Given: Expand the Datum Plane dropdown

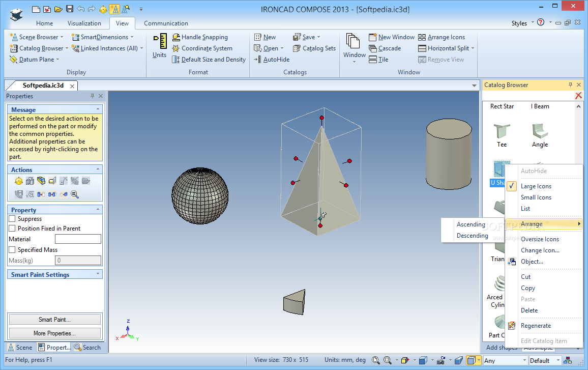Looking at the screenshot, I should pos(58,60).
